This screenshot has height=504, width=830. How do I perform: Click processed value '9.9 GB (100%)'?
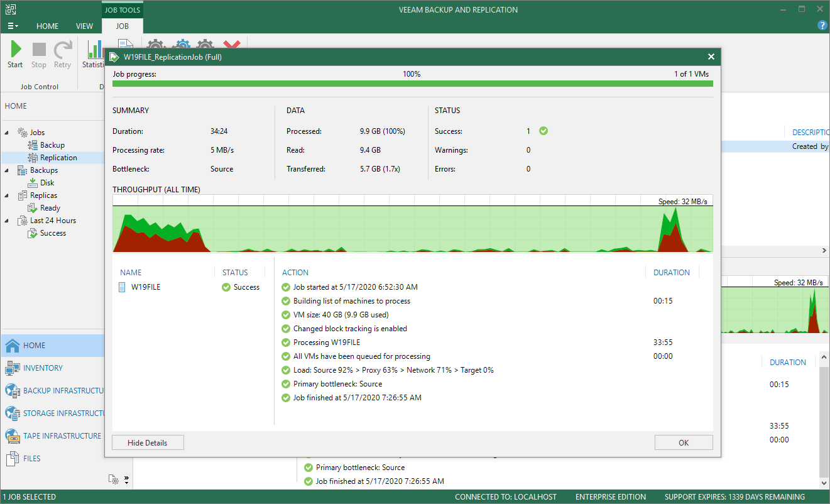(x=383, y=131)
